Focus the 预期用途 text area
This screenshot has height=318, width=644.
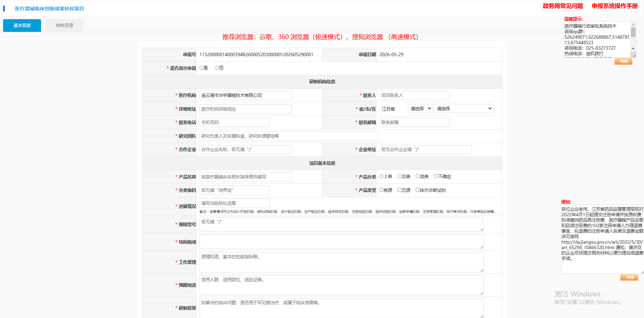tap(342, 285)
